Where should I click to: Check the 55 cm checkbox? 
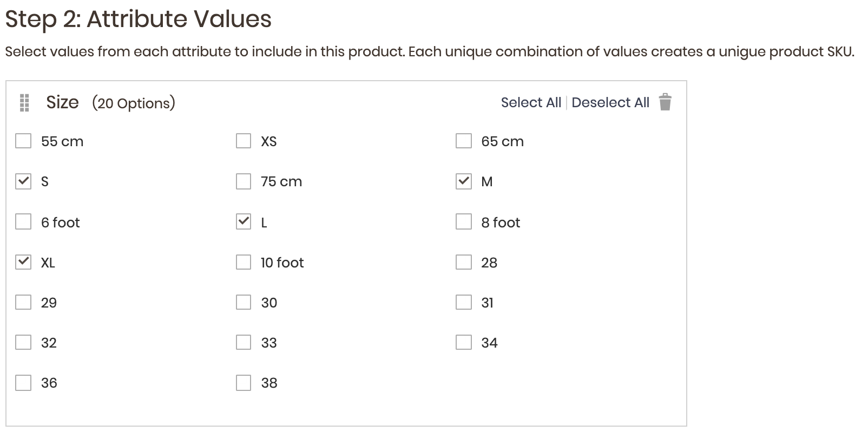pos(23,141)
